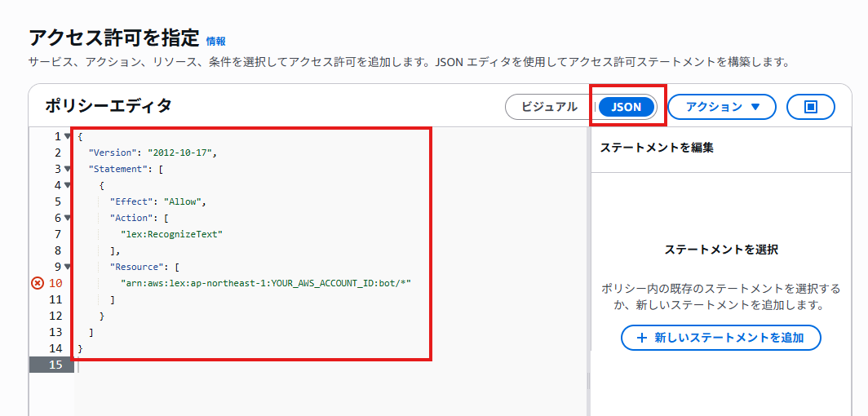Viewport: 868px width, 416px height.
Task: Click the Resource ARN string on line 10
Action: click(x=266, y=283)
